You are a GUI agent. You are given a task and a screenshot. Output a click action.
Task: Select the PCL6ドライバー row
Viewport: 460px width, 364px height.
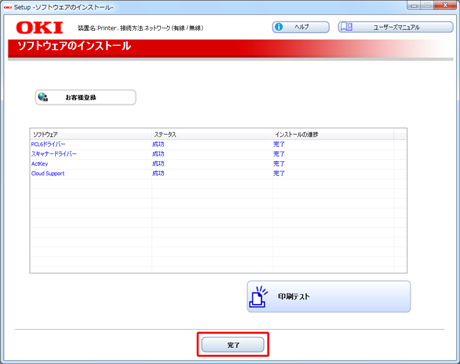(218, 144)
